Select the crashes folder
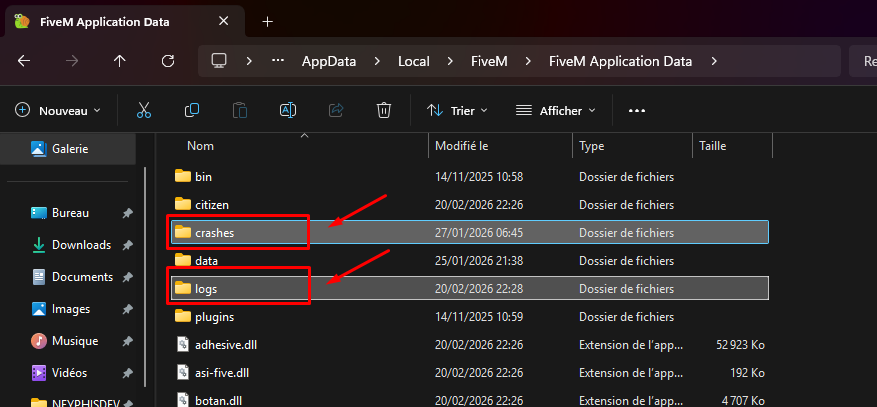The width and height of the screenshot is (877, 407). point(214,232)
